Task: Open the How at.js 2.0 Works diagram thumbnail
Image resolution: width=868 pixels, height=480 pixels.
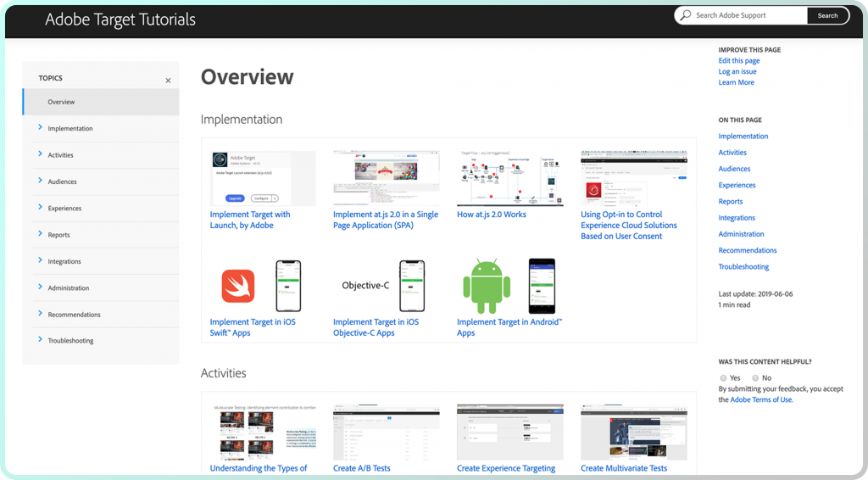Action: coord(509,178)
